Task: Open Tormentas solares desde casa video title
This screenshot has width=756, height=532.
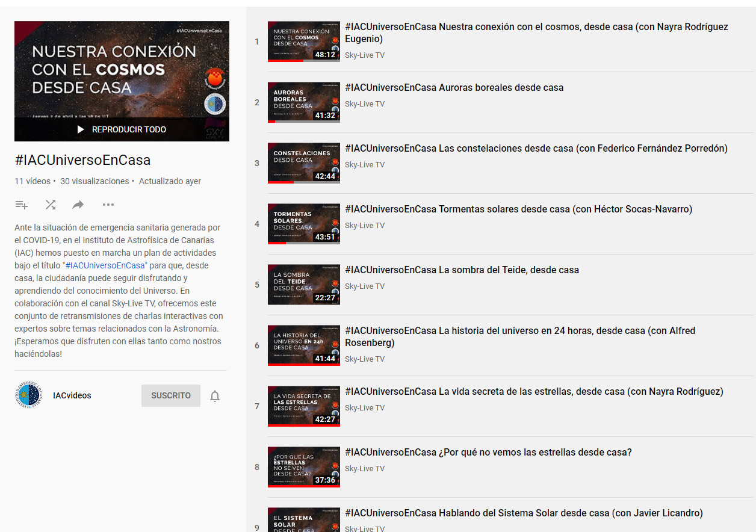Action: click(517, 208)
